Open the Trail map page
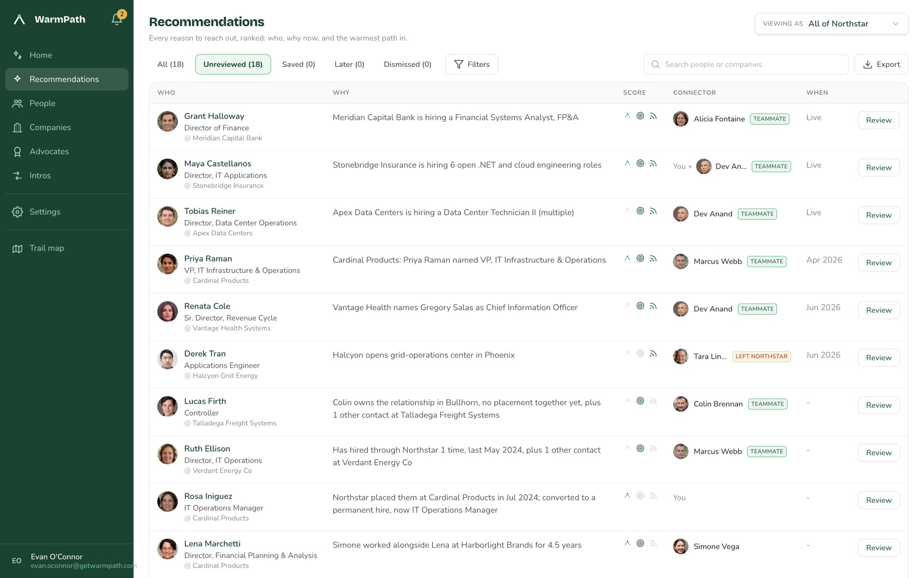The width and height of the screenshot is (924, 578). 67,248
